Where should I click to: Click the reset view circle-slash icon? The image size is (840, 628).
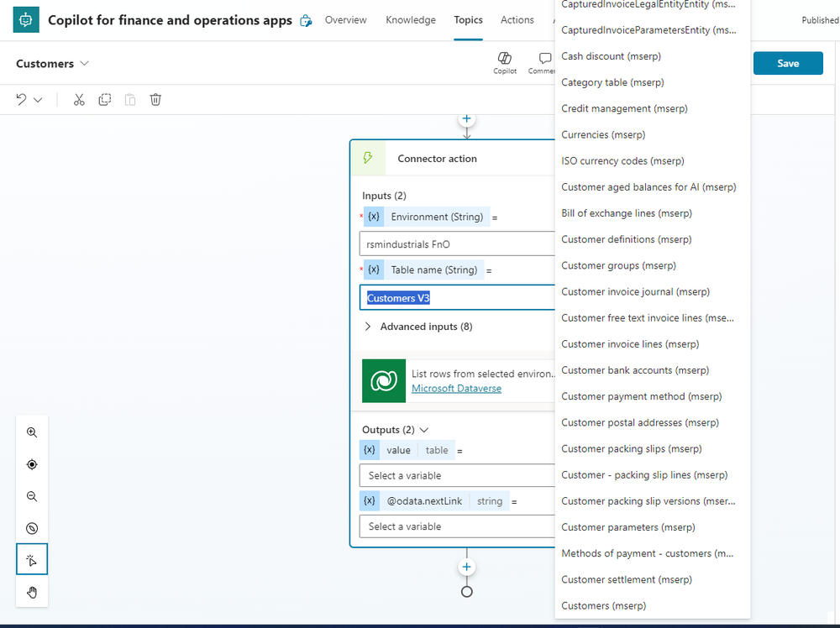point(32,528)
